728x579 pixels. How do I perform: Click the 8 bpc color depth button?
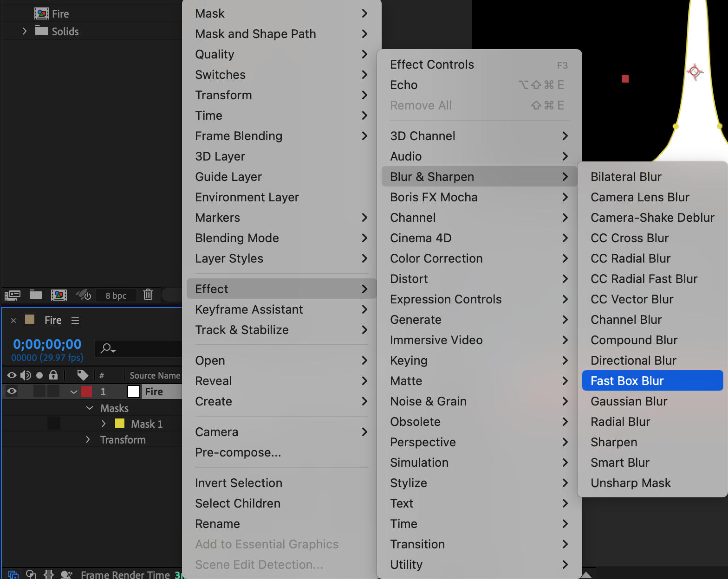click(x=116, y=296)
